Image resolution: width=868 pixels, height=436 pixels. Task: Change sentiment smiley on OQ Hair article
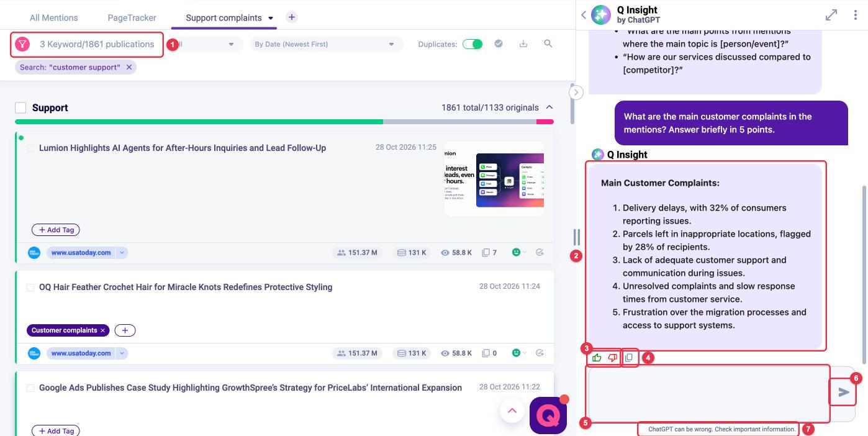[x=518, y=353]
